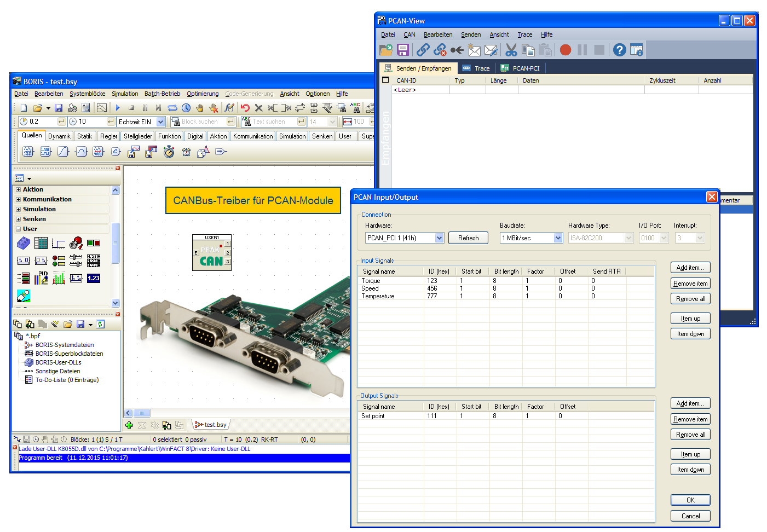Screen dimensions: 767x532
Task: Open the Optimierung menu in BORIS
Action: (203, 94)
